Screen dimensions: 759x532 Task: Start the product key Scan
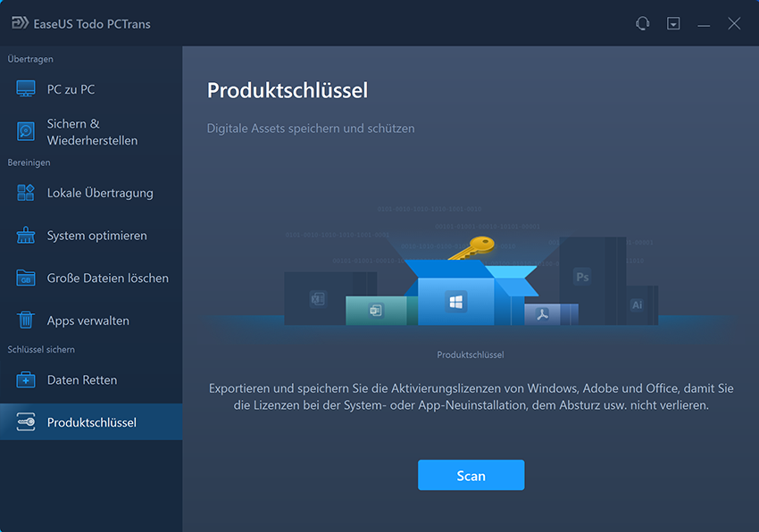[x=471, y=476]
